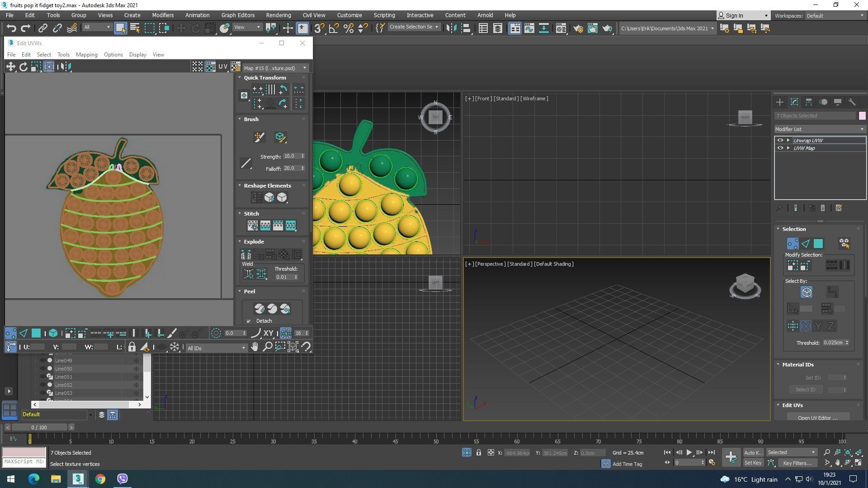
Task: Click the Rotate tool in Edit UVWs
Action: 23,67
